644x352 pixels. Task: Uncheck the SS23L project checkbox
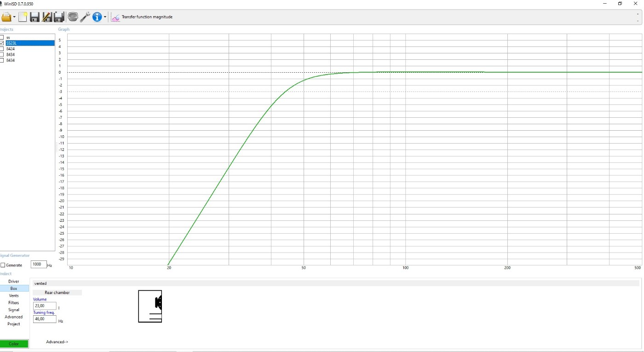2,43
